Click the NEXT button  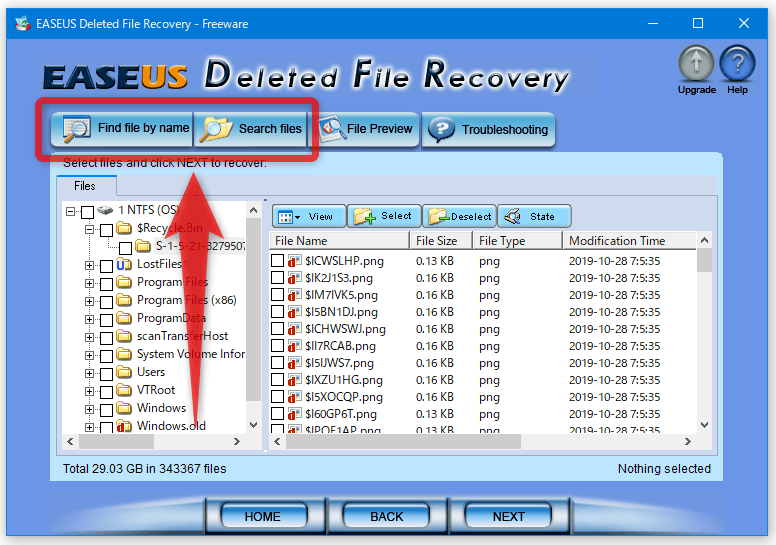point(508,516)
